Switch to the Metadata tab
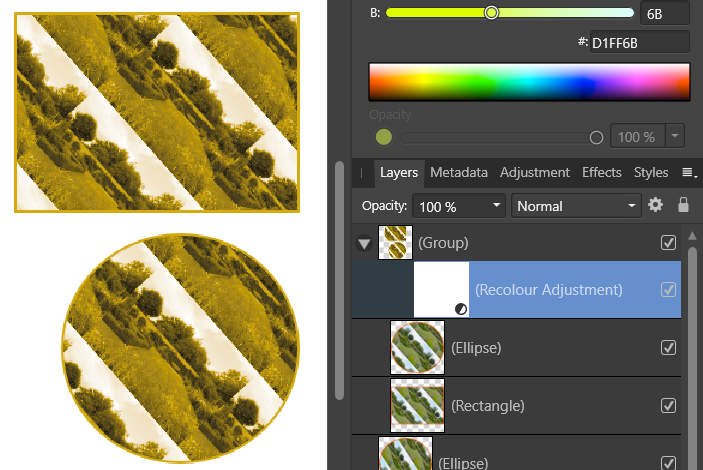Viewport: 703px width, 470px height. click(x=459, y=173)
